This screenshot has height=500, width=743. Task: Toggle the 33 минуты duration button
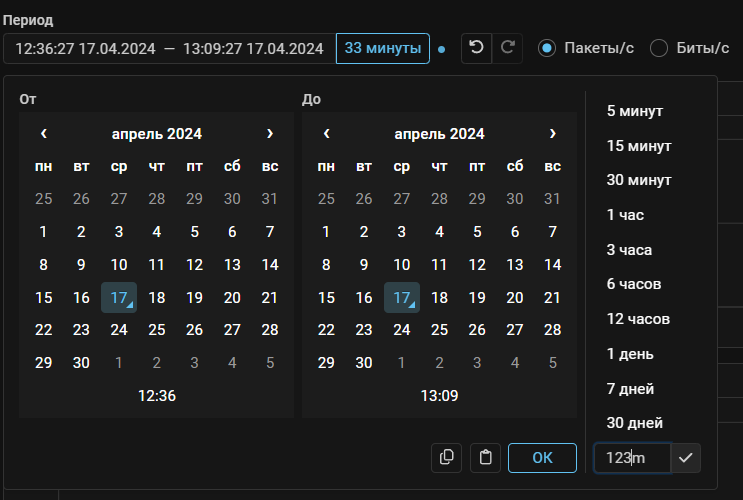tap(382, 48)
